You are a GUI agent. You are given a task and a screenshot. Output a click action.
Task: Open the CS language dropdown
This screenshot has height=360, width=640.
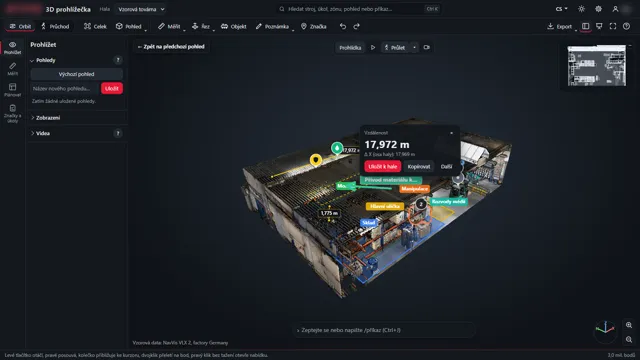pyautogui.click(x=562, y=9)
